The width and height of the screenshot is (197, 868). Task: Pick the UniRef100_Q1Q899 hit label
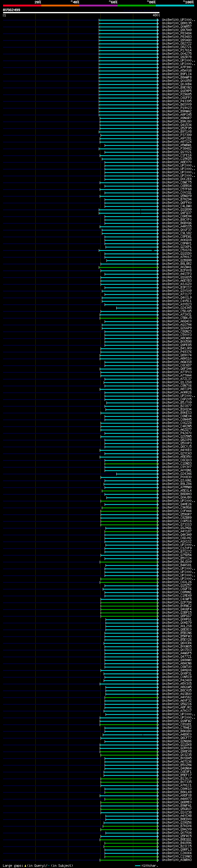click(x=177, y=210)
